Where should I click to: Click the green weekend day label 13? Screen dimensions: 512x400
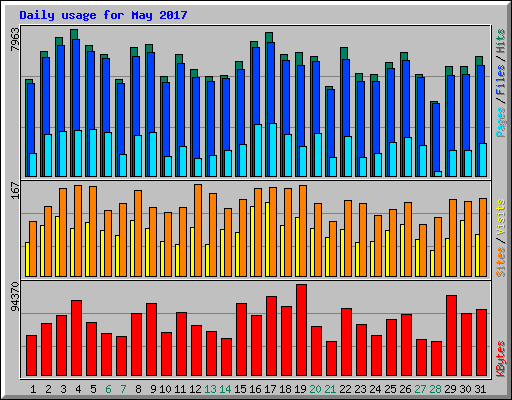pyautogui.click(x=210, y=389)
